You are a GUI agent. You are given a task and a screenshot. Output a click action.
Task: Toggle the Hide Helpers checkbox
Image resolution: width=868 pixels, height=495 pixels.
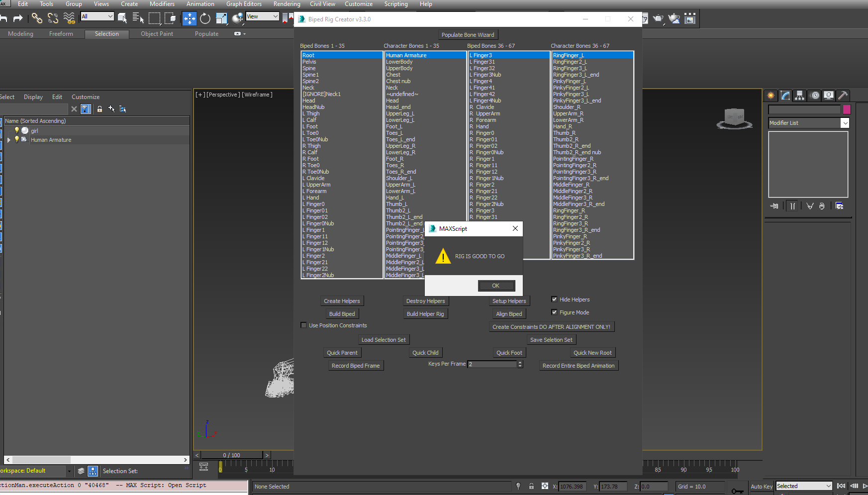point(554,299)
